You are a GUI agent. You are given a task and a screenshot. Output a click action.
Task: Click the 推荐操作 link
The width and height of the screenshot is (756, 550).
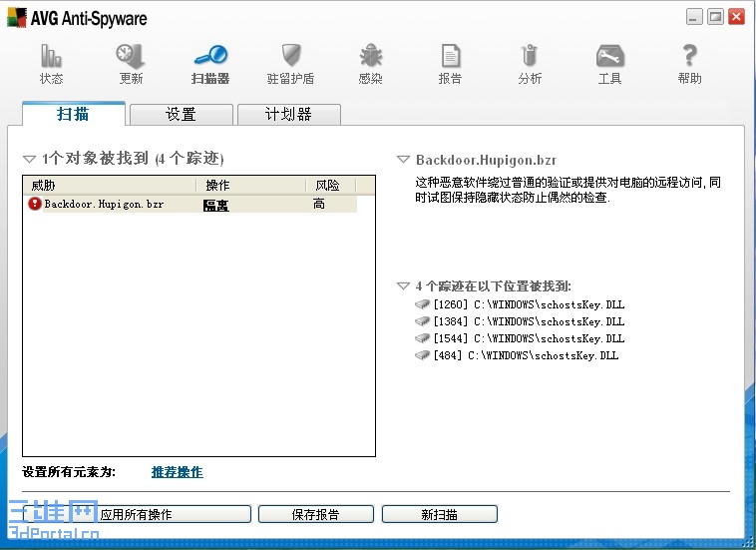click(x=177, y=472)
